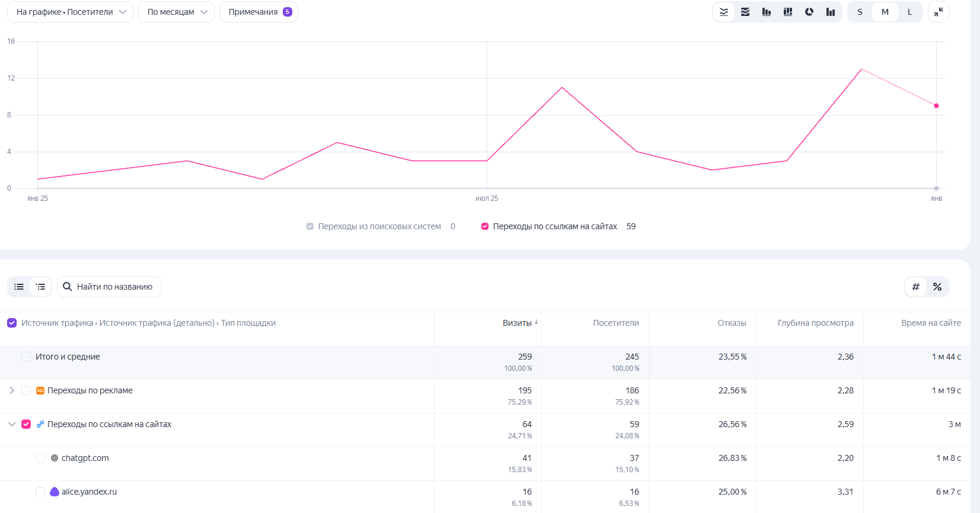Expand the Переходы по рекламе row
Viewport: 980px width, 513px height.
pos(12,390)
